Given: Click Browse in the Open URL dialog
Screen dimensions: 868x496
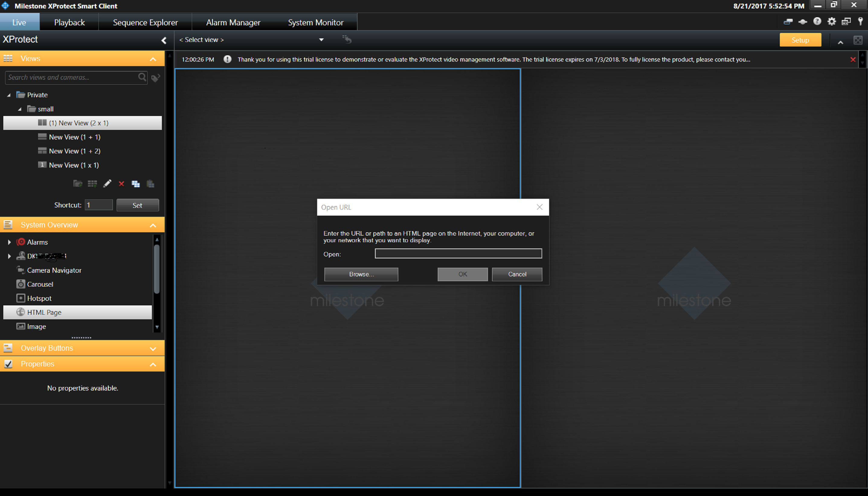Looking at the screenshot, I should [x=361, y=274].
